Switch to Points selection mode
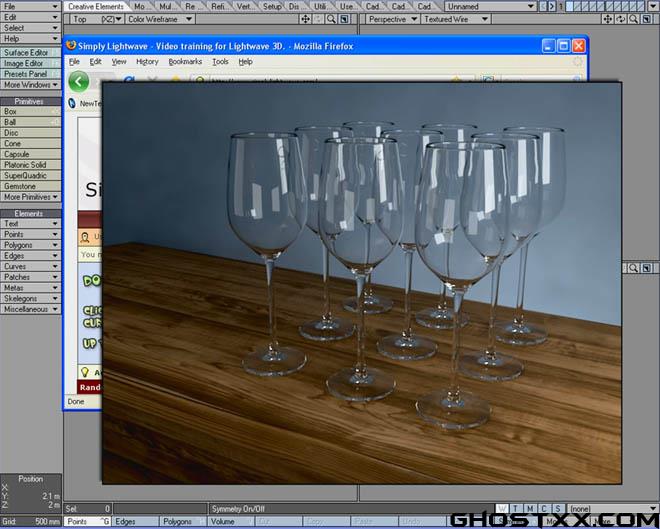Screen dimensions: 660x529 coord(88,521)
